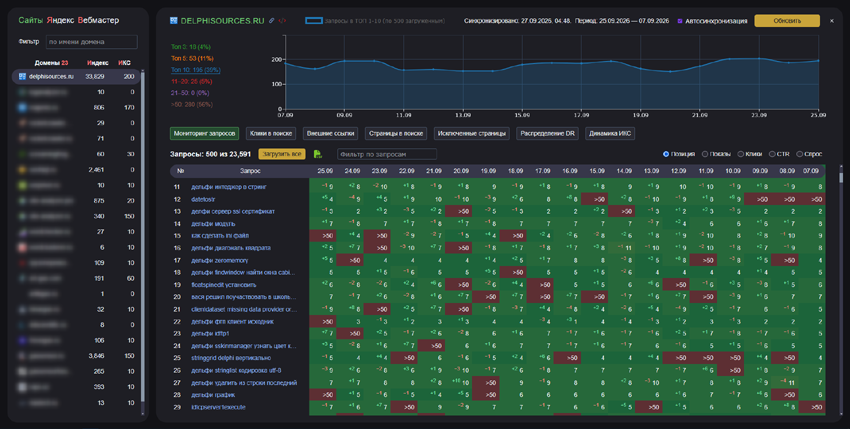This screenshot has width=850, height=429.
Task: Show the 21–50 positions series
Action: pos(190,93)
